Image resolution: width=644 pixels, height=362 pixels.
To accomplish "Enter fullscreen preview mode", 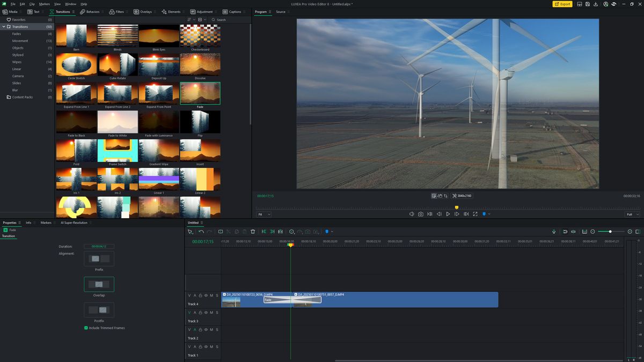I will pos(475,213).
